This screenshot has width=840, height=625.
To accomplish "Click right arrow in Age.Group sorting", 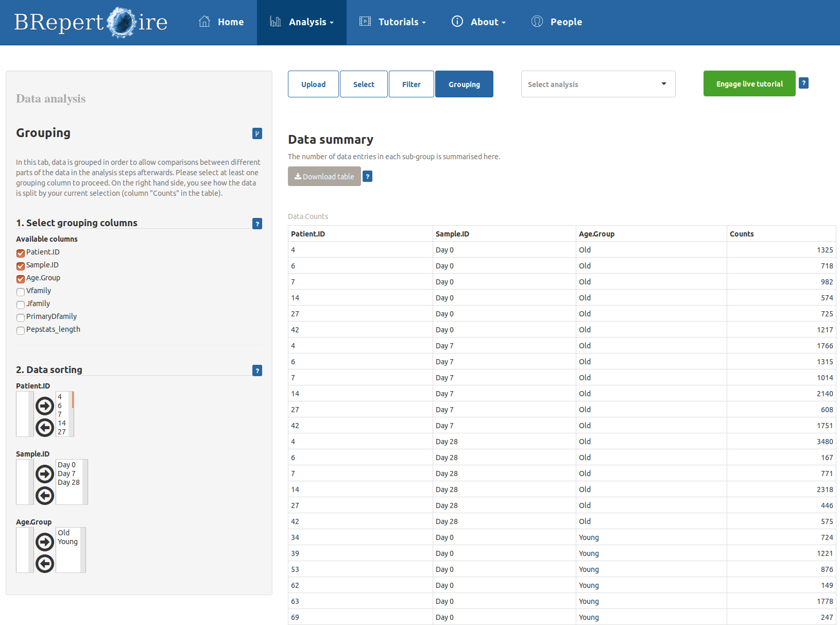I will (x=45, y=542).
